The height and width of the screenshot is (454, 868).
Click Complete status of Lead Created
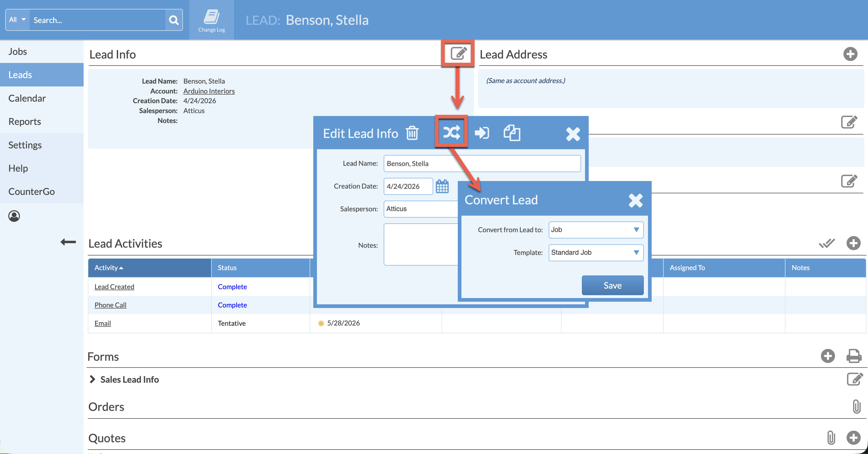click(232, 287)
